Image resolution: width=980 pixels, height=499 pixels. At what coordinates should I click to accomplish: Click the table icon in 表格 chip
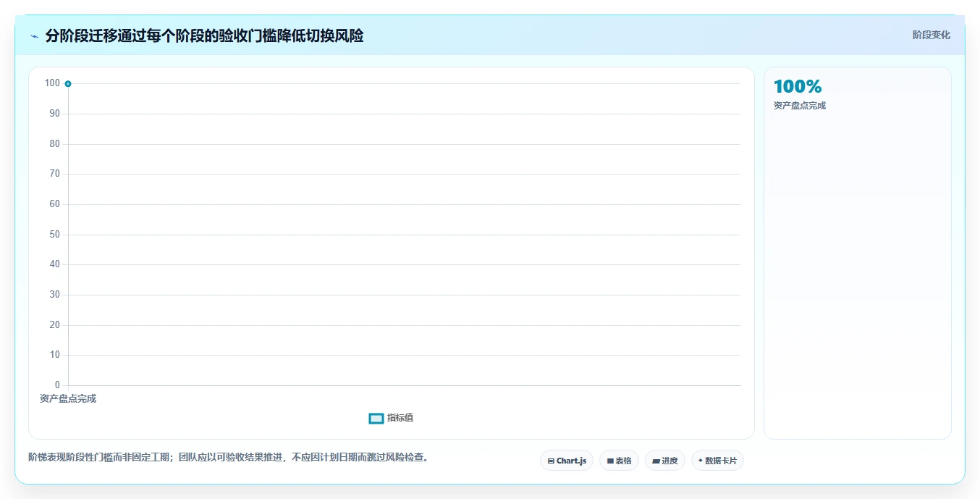coord(610,461)
